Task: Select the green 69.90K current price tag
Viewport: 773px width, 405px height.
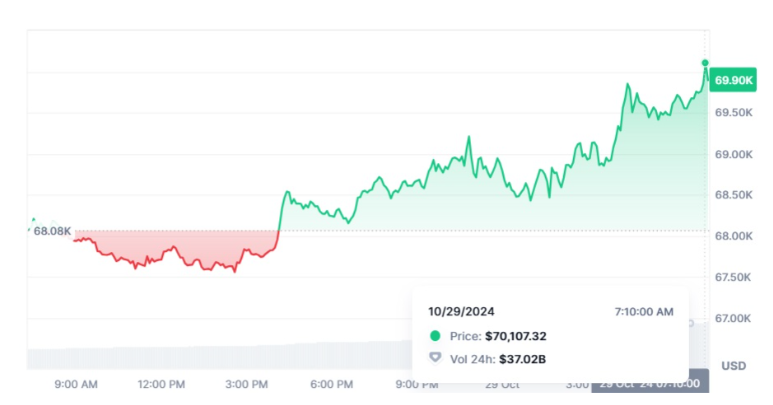Action: (733, 80)
